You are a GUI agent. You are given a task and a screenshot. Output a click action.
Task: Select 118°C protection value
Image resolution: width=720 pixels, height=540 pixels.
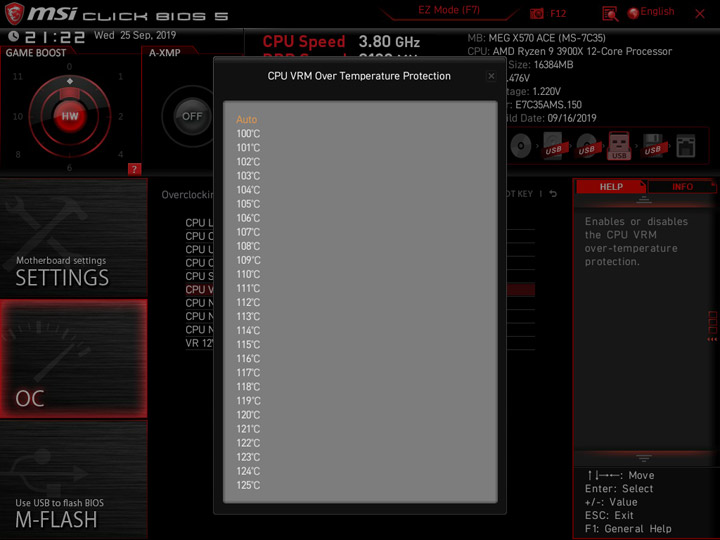[x=248, y=387]
